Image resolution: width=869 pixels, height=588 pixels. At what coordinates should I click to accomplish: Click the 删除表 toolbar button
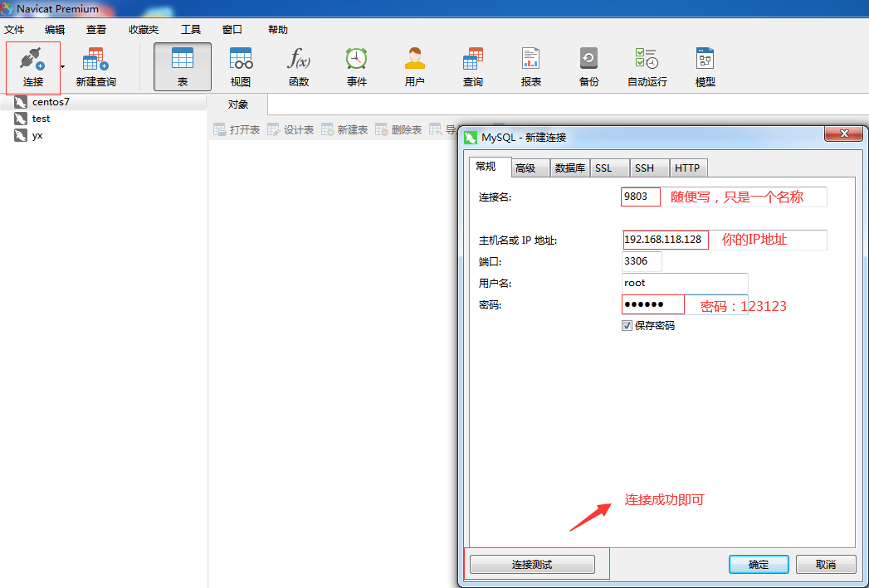[398, 130]
